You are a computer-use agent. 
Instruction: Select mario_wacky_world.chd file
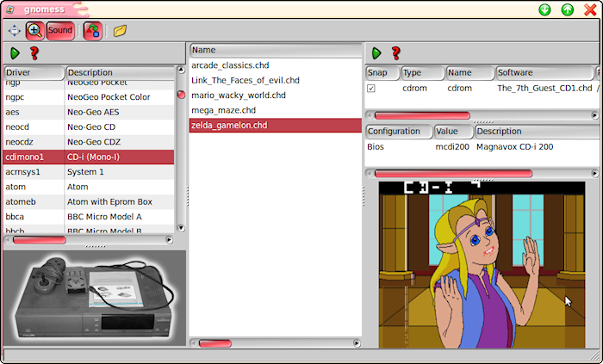(276, 96)
